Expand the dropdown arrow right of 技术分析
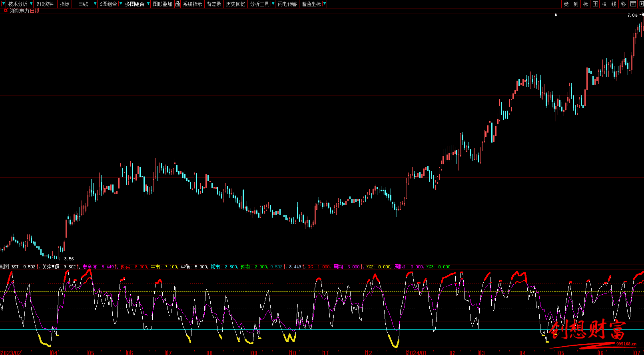644x355 pixels. pyautogui.click(x=31, y=4)
